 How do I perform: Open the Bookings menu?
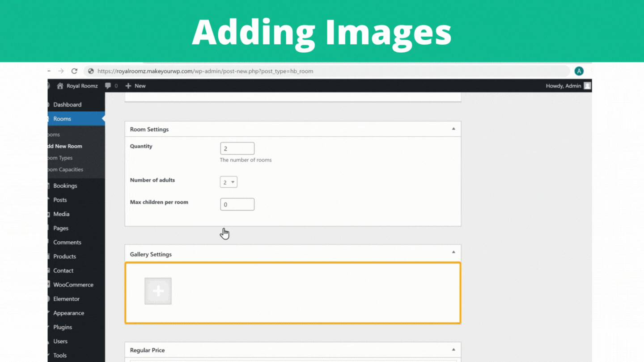(65, 185)
